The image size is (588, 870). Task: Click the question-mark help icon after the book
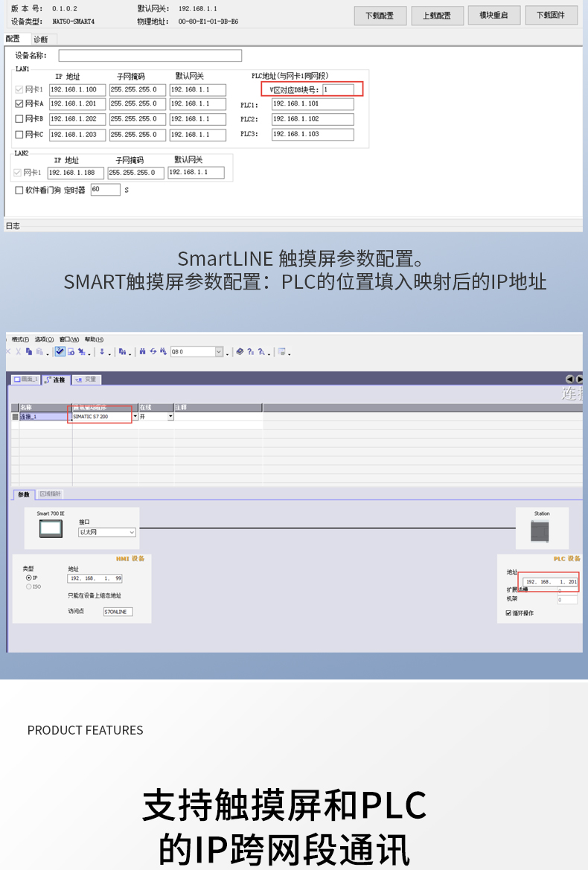[250, 352]
